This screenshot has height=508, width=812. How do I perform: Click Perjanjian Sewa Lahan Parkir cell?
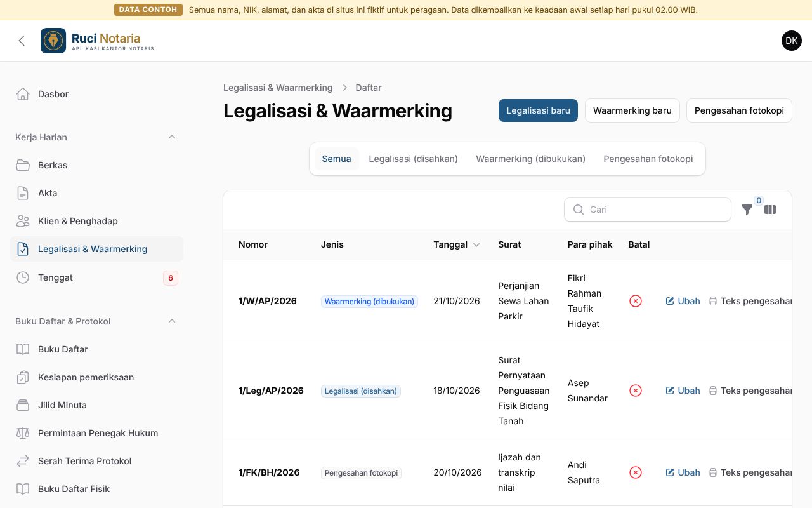523,301
